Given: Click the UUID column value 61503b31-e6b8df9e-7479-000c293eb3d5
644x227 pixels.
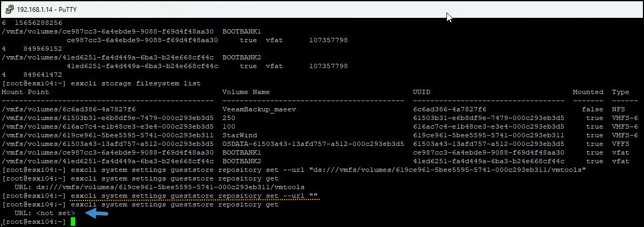Looking at the screenshot, I should click(488, 118).
